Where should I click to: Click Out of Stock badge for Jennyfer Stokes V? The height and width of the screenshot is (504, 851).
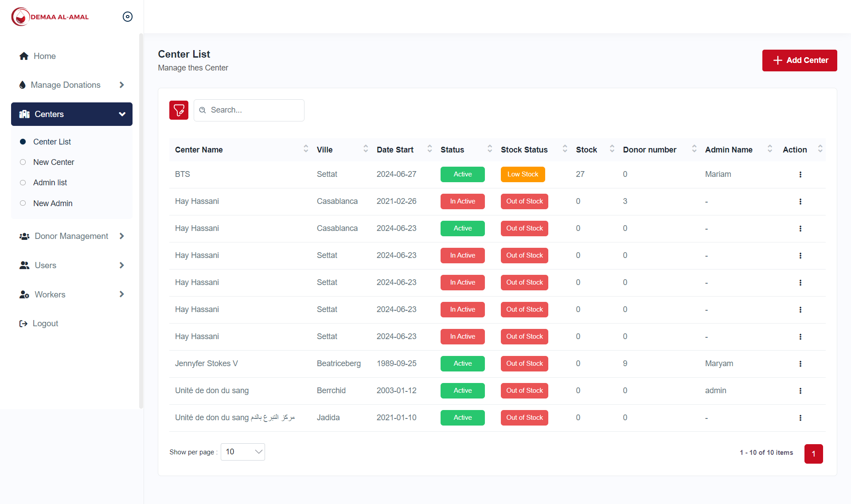click(525, 364)
